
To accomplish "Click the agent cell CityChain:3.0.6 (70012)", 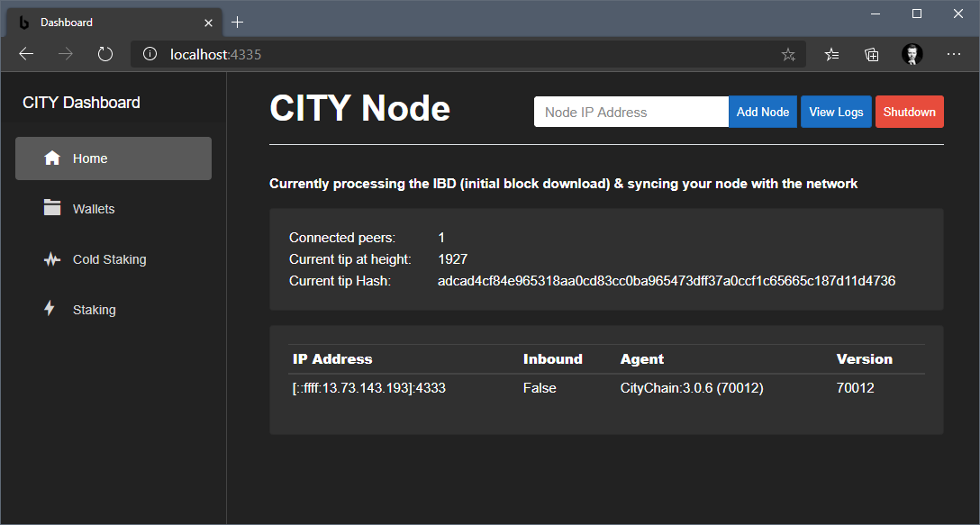I will (x=692, y=388).
